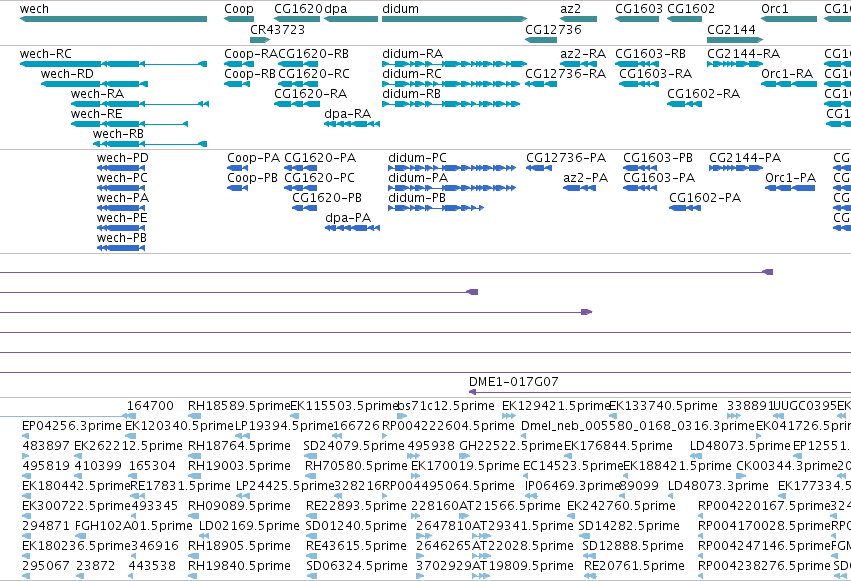Select EST SD12888.5prime
Screen dimensions: 851x581
(x=633, y=546)
